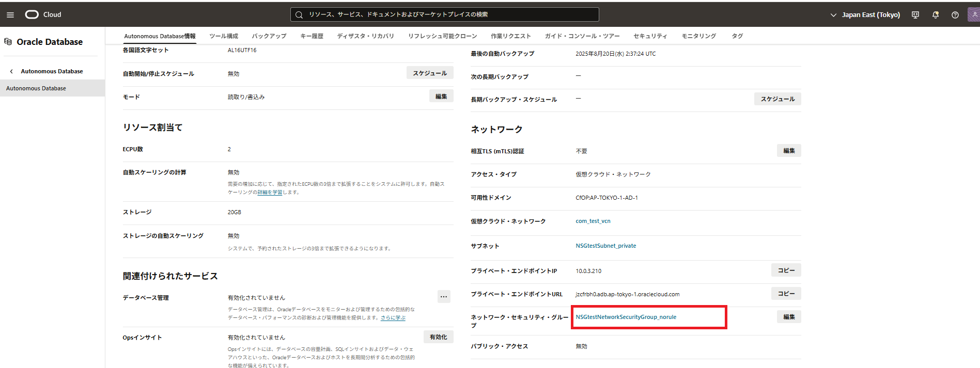Open the Cloud Shell developer tools icon
Image resolution: width=980 pixels, height=368 pixels.
click(x=915, y=15)
